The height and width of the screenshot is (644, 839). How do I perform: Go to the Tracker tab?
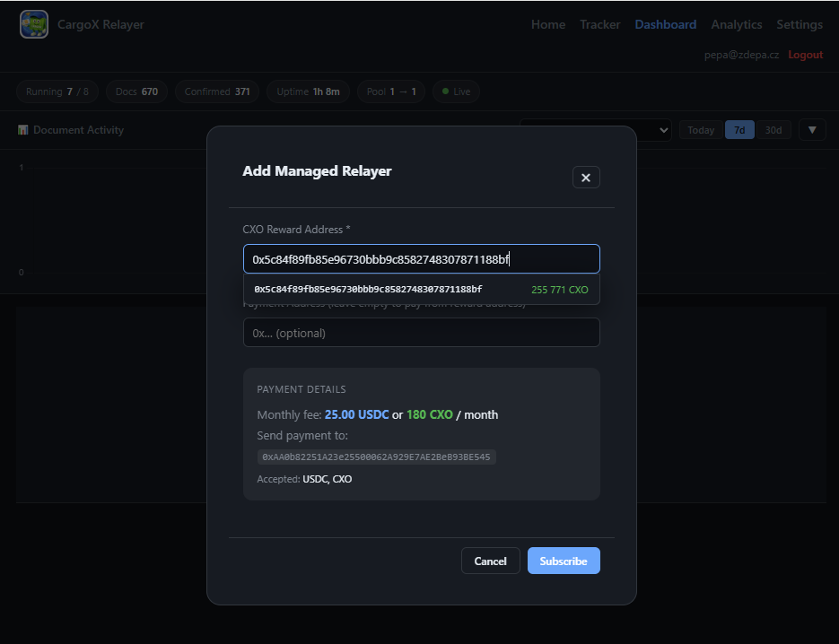coord(599,24)
